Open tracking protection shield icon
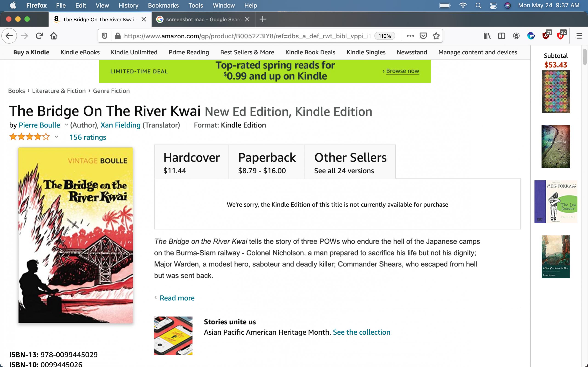The height and width of the screenshot is (367, 588). pos(105,36)
